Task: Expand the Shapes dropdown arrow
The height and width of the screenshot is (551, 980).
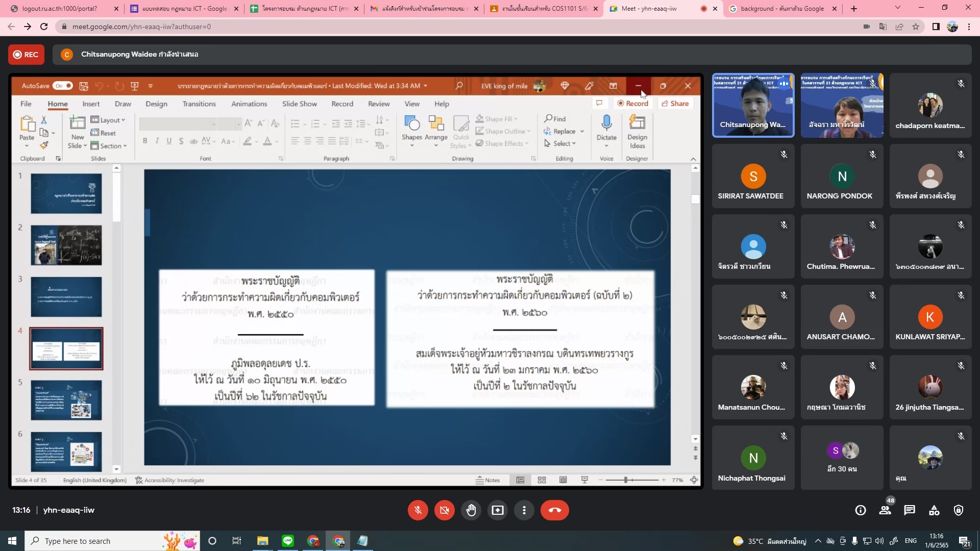Action: point(411,146)
